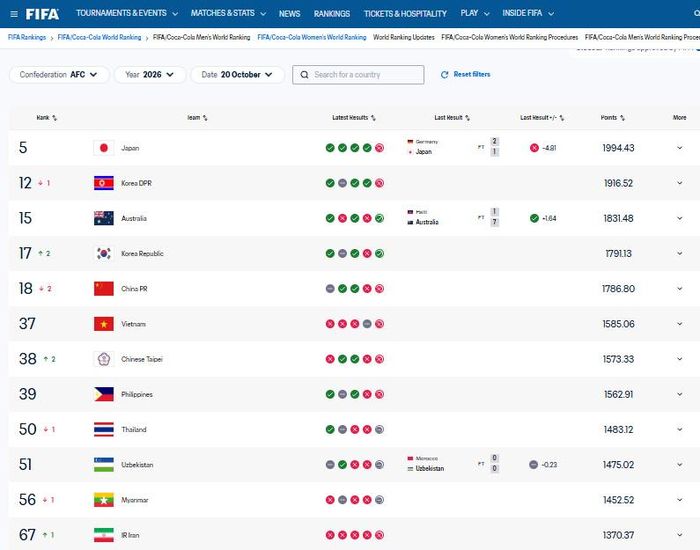Click the Philippines flag icon
The image size is (700, 550).
click(104, 394)
